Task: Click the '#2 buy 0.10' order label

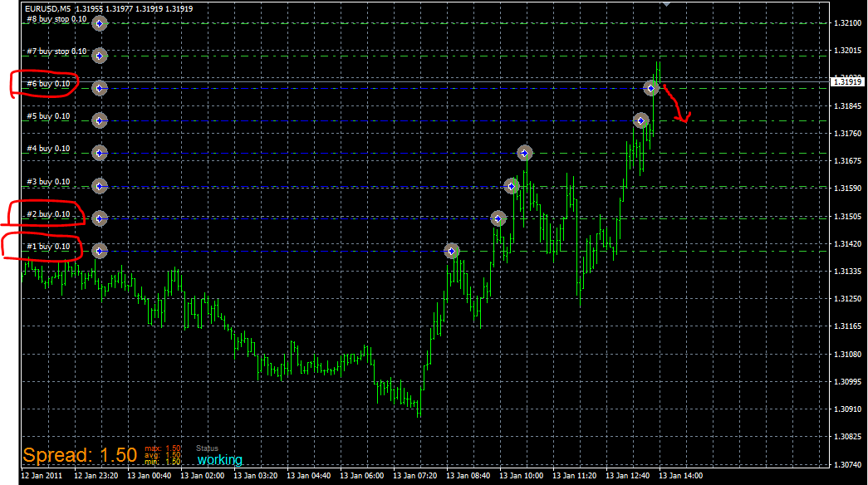Action: pos(48,214)
